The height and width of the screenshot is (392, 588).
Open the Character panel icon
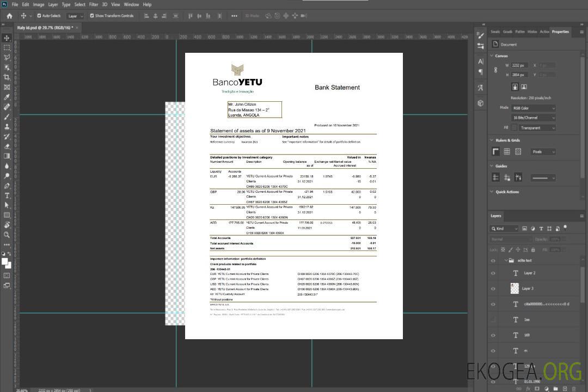[480, 61]
